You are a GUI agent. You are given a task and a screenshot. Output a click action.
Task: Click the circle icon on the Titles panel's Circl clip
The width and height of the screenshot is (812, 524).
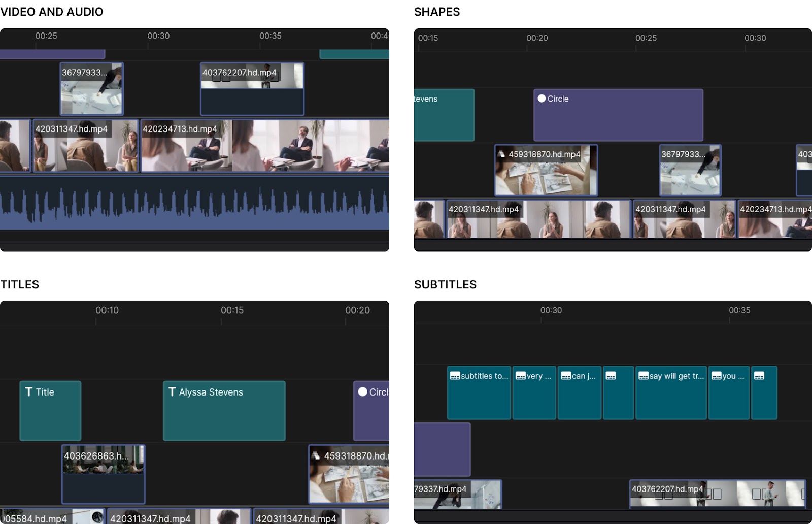362,392
